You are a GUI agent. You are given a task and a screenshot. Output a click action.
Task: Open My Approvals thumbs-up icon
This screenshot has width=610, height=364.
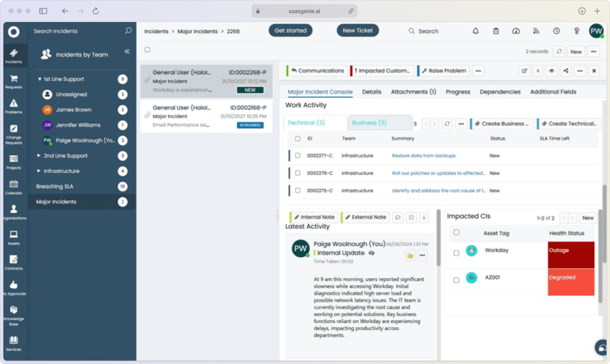click(x=14, y=287)
